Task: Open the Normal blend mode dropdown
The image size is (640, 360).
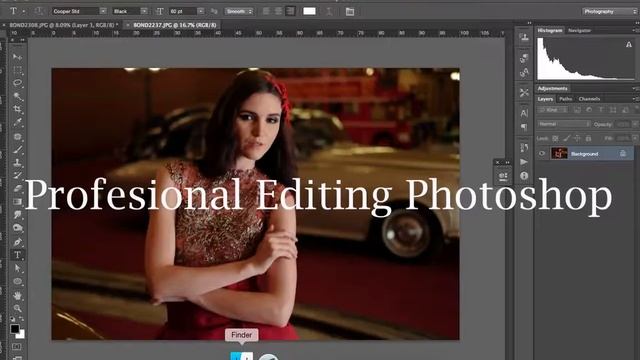Action: coord(564,124)
